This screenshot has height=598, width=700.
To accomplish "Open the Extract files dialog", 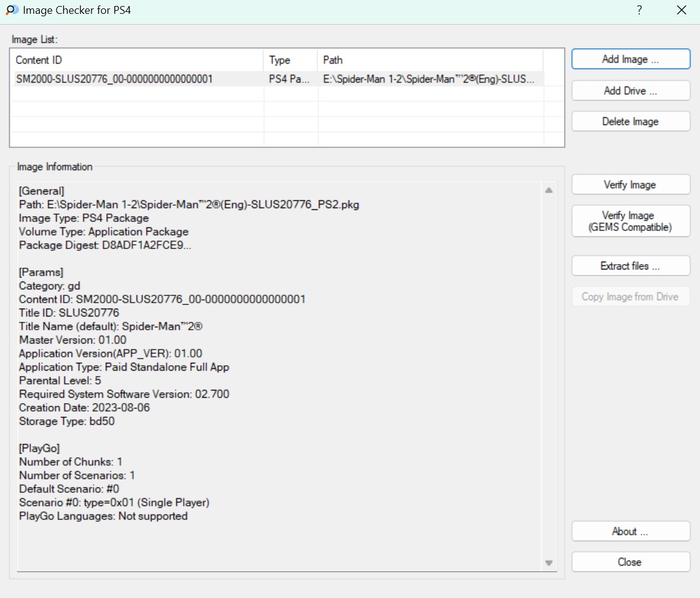I will [x=630, y=266].
